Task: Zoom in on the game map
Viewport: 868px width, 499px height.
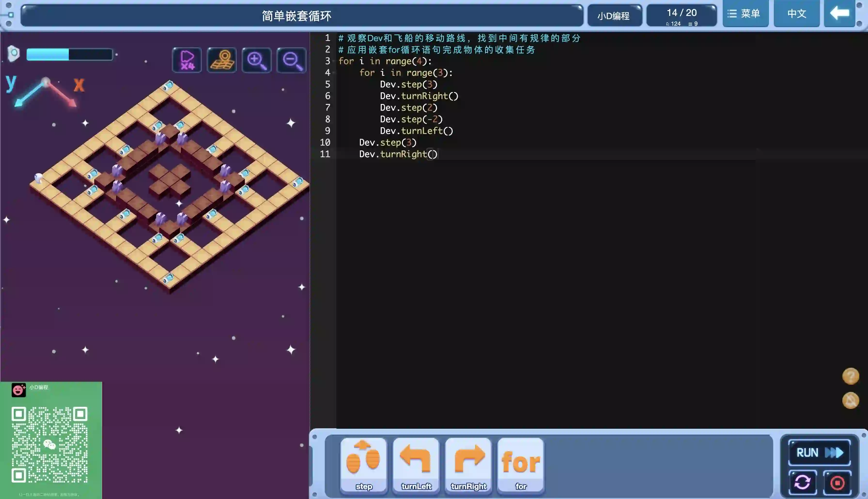Action: [256, 60]
